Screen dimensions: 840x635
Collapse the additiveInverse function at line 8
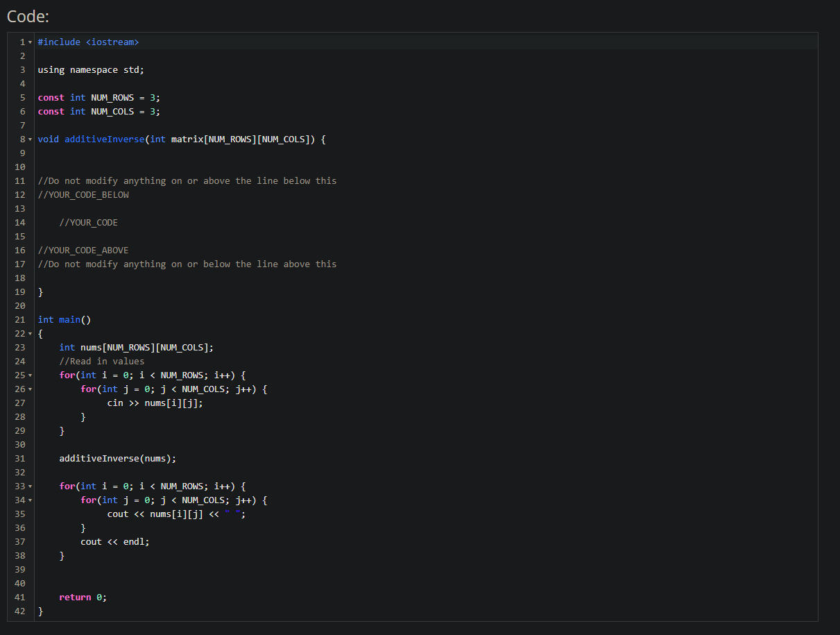click(29, 139)
